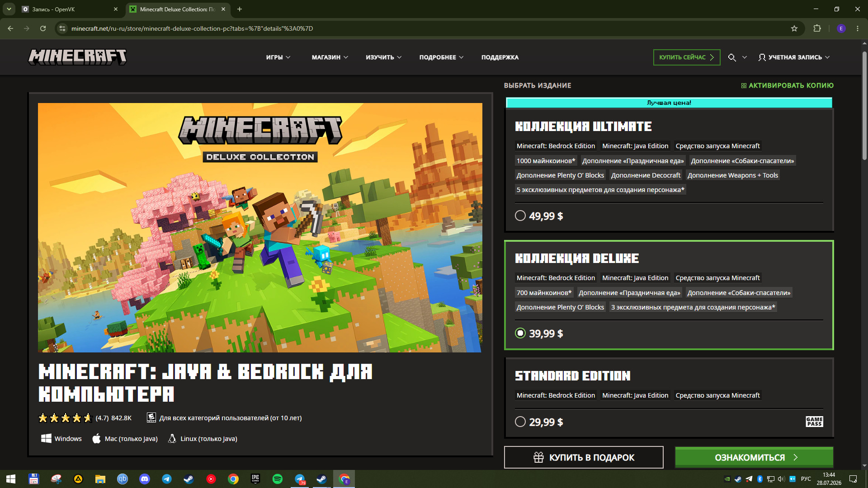
Task: Expand the ИГРЫ navigation menu
Action: 278,57
